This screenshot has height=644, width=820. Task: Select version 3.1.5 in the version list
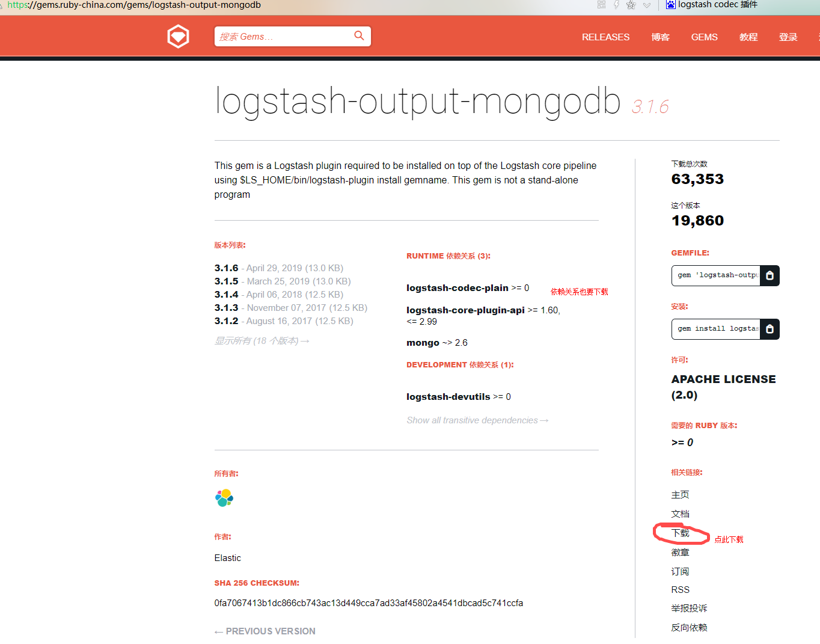pyautogui.click(x=226, y=281)
